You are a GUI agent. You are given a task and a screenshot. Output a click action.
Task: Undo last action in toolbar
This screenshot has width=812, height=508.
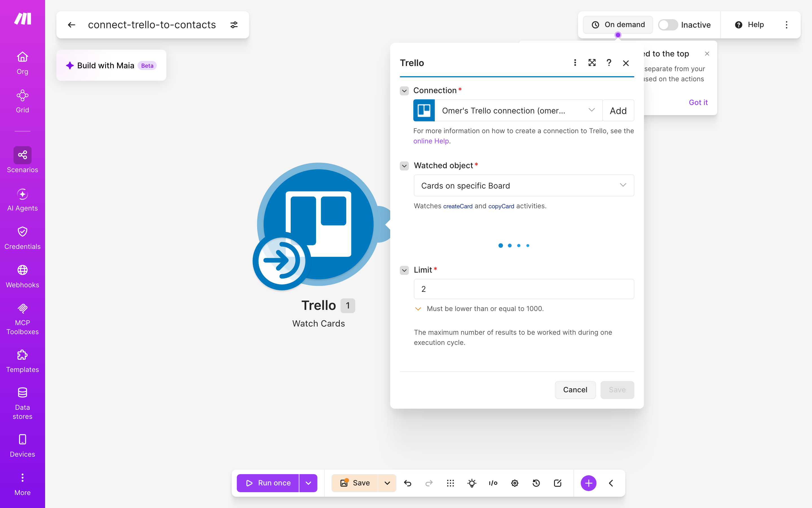pos(408,483)
